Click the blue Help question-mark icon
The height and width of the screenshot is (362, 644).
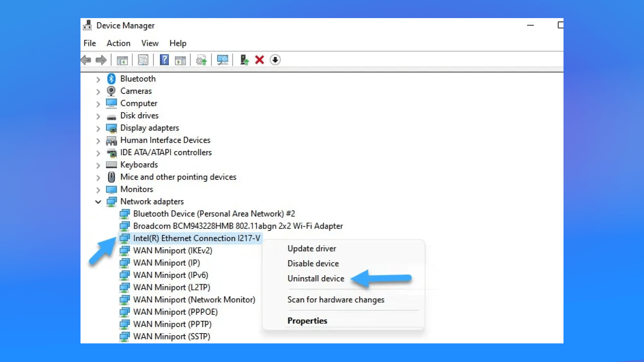click(x=164, y=60)
